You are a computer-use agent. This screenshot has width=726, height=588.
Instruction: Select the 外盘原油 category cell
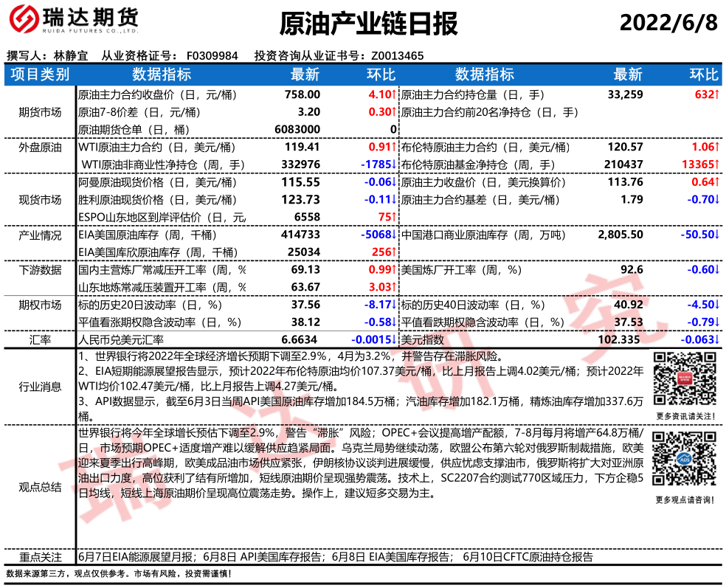click(x=40, y=148)
